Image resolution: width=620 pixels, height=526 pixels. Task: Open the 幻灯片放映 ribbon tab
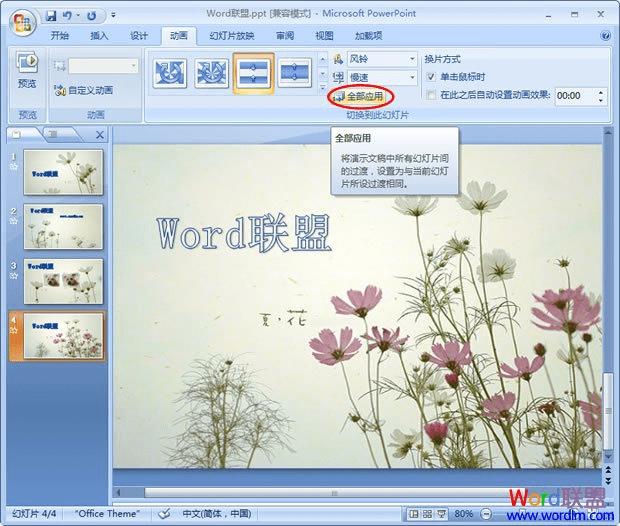pos(232,36)
